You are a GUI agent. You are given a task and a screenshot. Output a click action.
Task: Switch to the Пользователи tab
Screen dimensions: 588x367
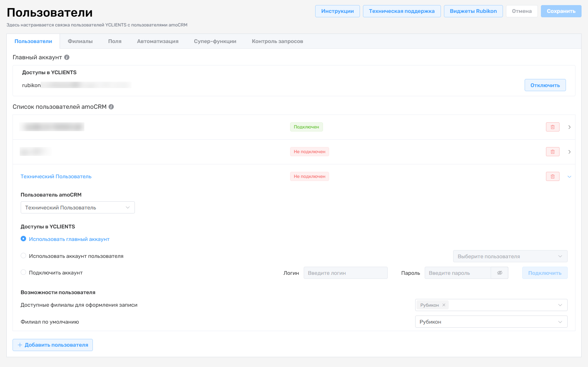point(33,41)
